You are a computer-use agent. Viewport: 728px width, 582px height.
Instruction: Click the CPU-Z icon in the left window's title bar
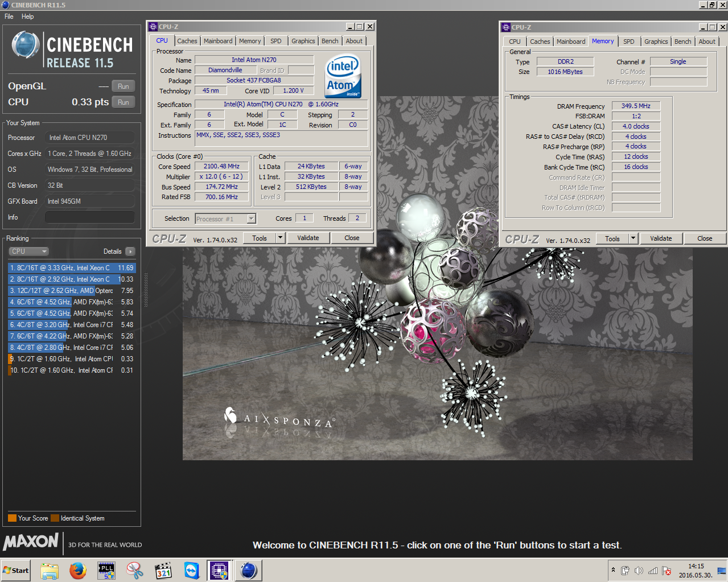point(153,27)
